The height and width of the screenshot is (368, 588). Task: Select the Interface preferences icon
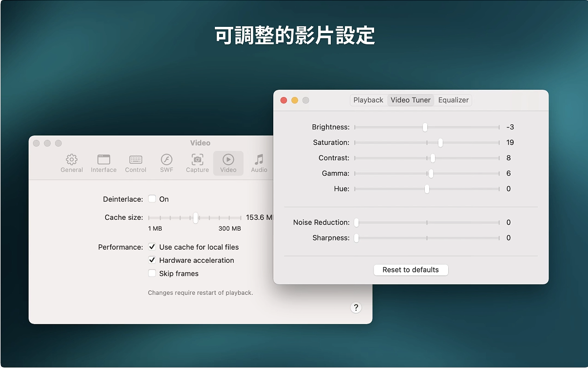tap(103, 163)
